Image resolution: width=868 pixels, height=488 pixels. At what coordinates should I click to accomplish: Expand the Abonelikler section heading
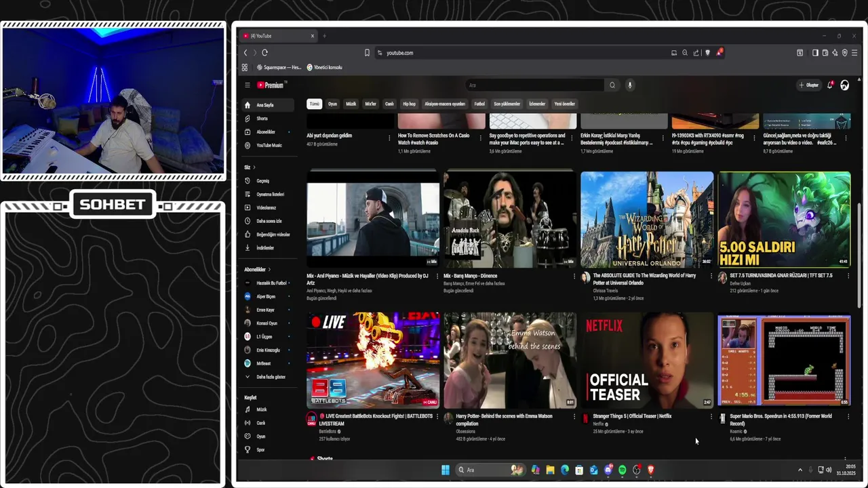point(256,270)
